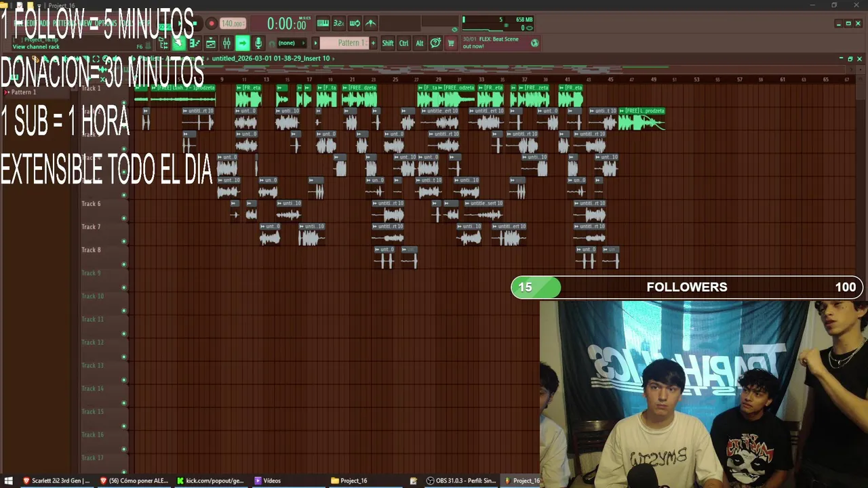
Task: Select the Track 7 header label
Action: pos(91,227)
